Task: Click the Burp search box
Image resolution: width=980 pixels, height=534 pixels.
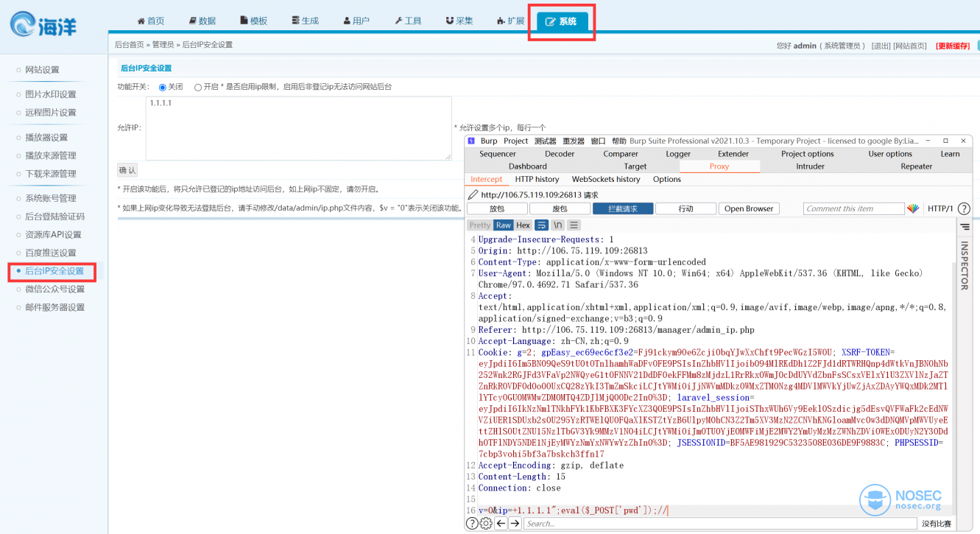Action: 720,524
